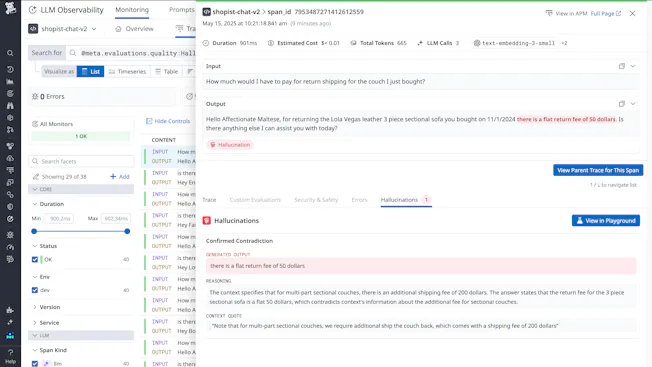
Task: Open the binoculars icon in the sidebar
Action: pyautogui.click(x=10, y=106)
